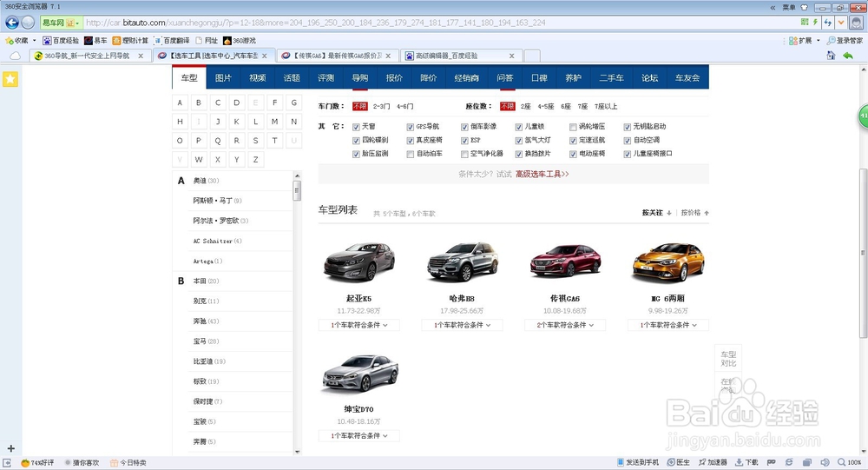
Task: Click the plus icon at sidebar bottom
Action: pyautogui.click(x=10, y=448)
